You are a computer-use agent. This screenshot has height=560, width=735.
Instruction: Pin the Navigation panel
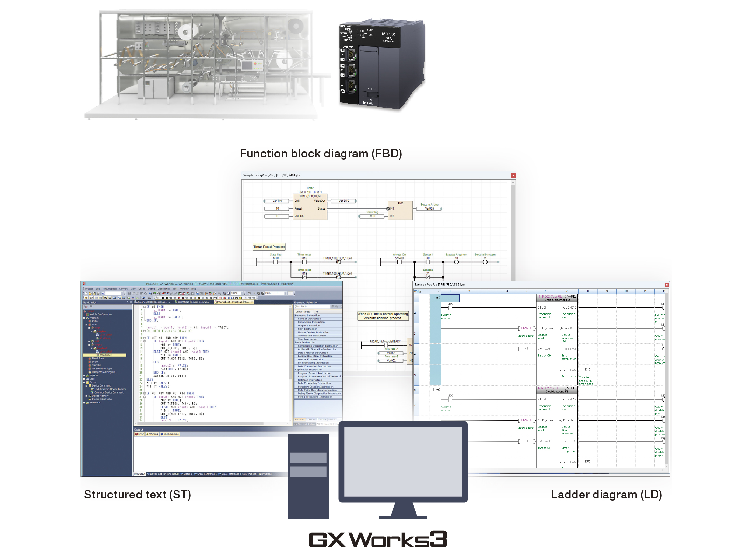[128, 302]
